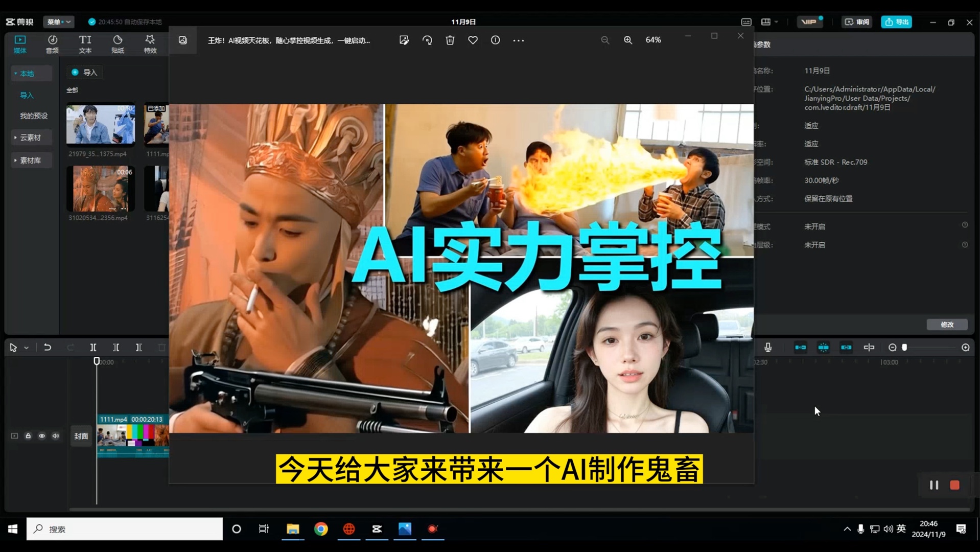Mute the main track audio
This screenshot has height=552, width=980.
pyautogui.click(x=56, y=436)
